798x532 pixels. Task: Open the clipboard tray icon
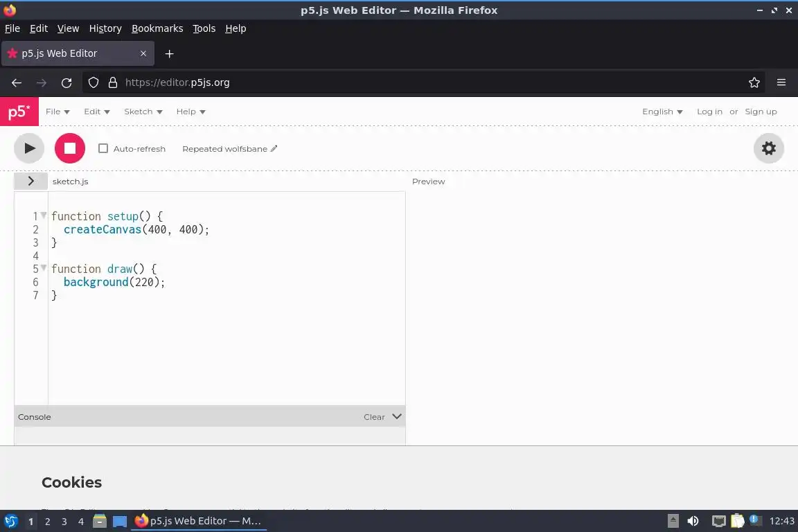[x=738, y=521]
